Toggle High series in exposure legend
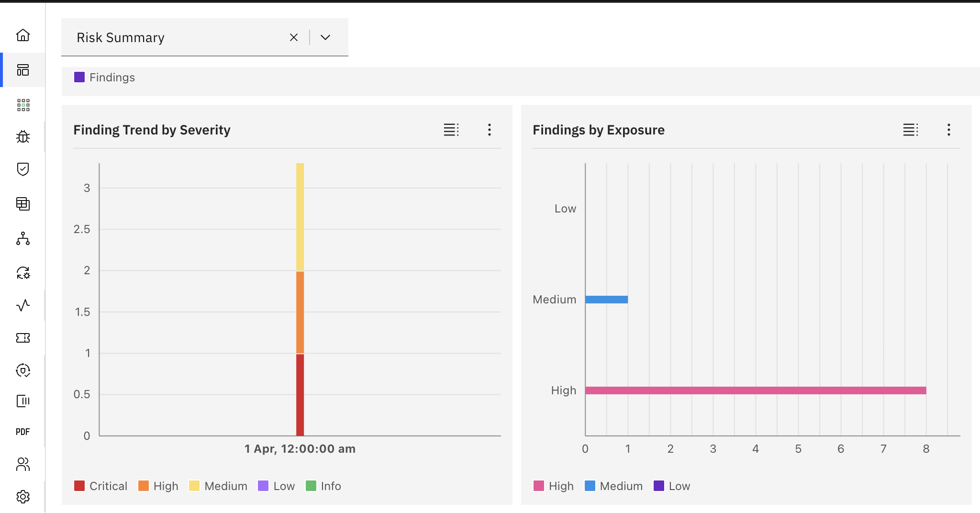 (554, 486)
